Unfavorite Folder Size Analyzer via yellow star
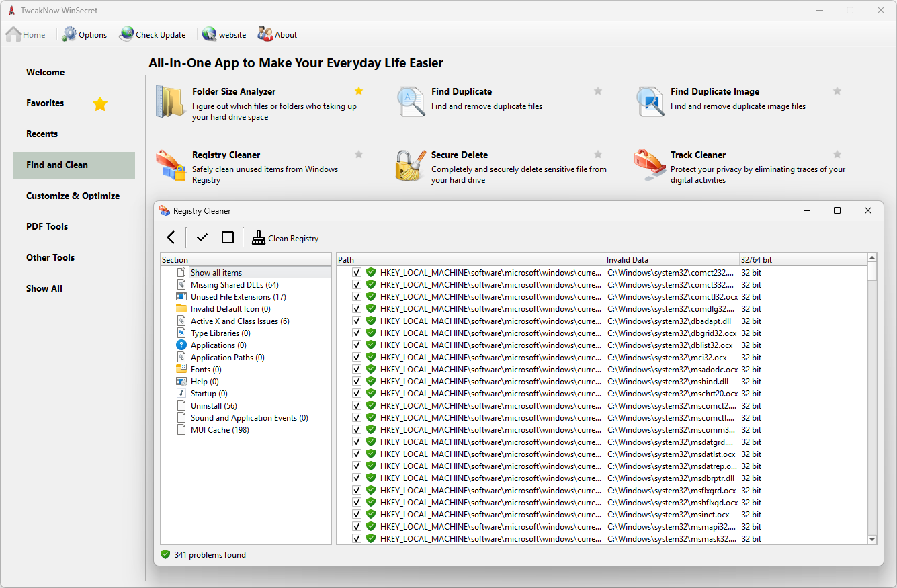The width and height of the screenshot is (897, 588). (359, 91)
